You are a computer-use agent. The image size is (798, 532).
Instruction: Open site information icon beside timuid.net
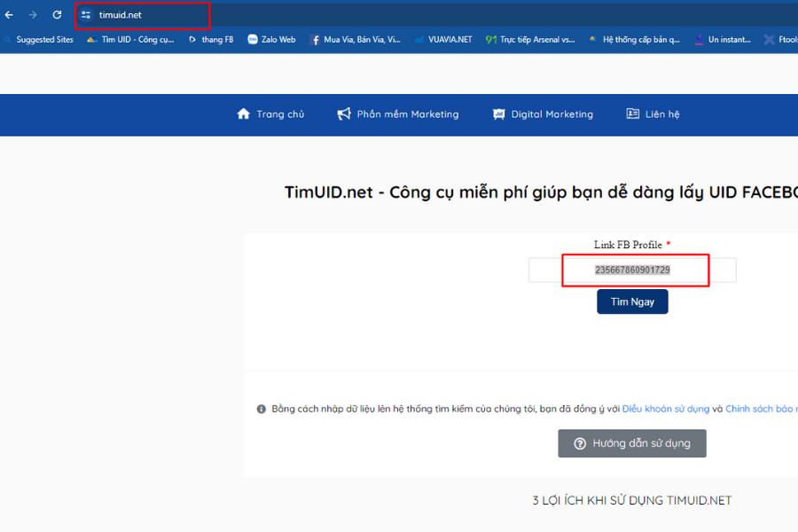pos(86,15)
